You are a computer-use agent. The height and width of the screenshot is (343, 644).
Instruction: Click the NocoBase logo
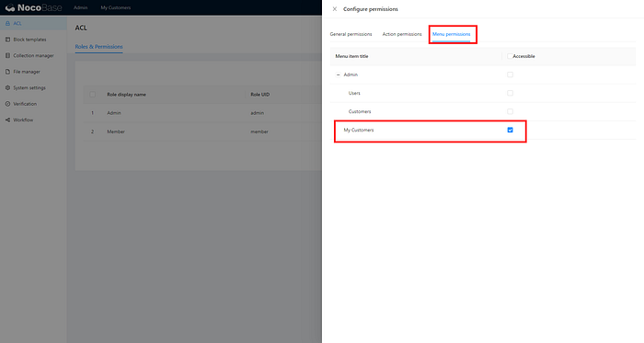33,7
